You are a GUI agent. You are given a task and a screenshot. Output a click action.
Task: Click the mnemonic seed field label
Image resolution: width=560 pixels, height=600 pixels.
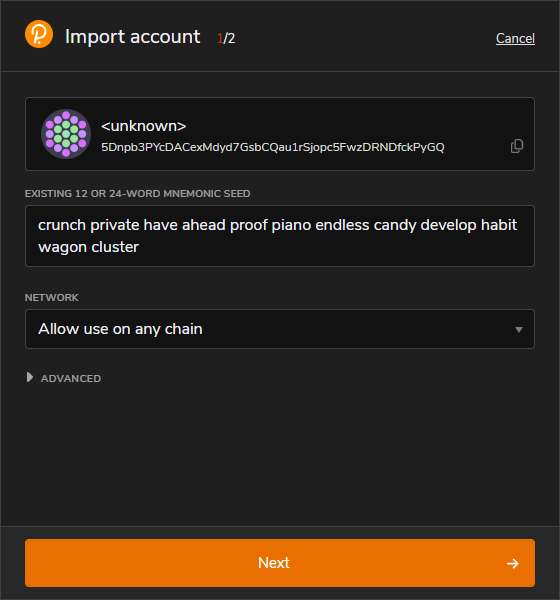pyautogui.click(x=137, y=194)
